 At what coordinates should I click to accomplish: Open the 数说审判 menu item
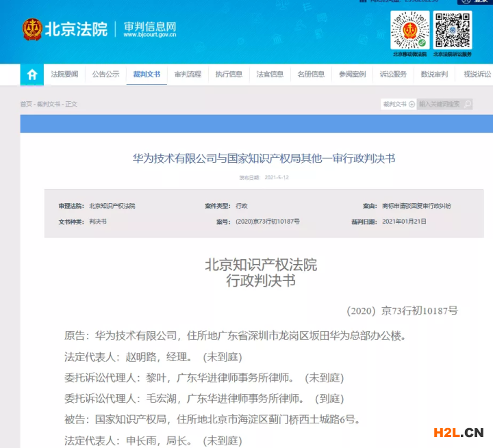tap(434, 75)
